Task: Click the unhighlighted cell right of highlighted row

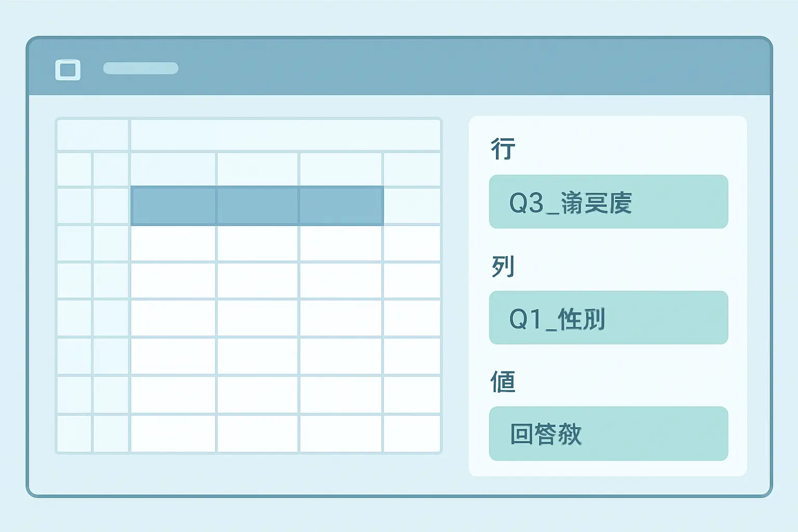Action: [412, 206]
